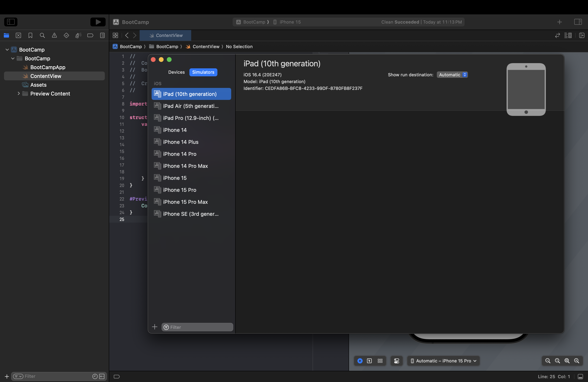588x382 pixels.
Task: Switch to the Devices tab
Action: click(176, 72)
